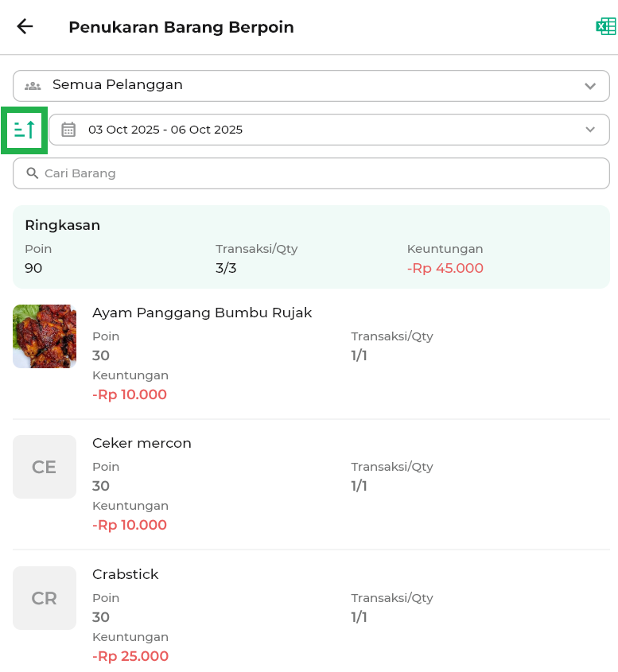This screenshot has width=618, height=672.
Task: Expand the date range chevron
Action: [x=589, y=130]
